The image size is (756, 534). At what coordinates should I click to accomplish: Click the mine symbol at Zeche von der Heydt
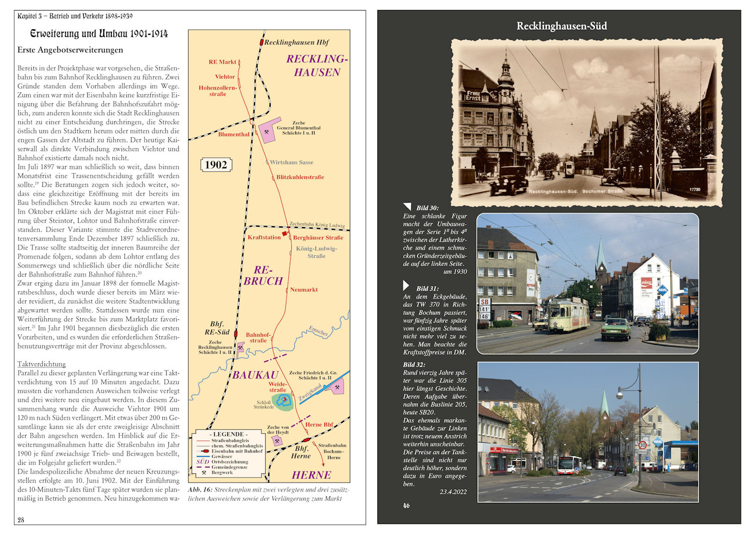(x=277, y=441)
